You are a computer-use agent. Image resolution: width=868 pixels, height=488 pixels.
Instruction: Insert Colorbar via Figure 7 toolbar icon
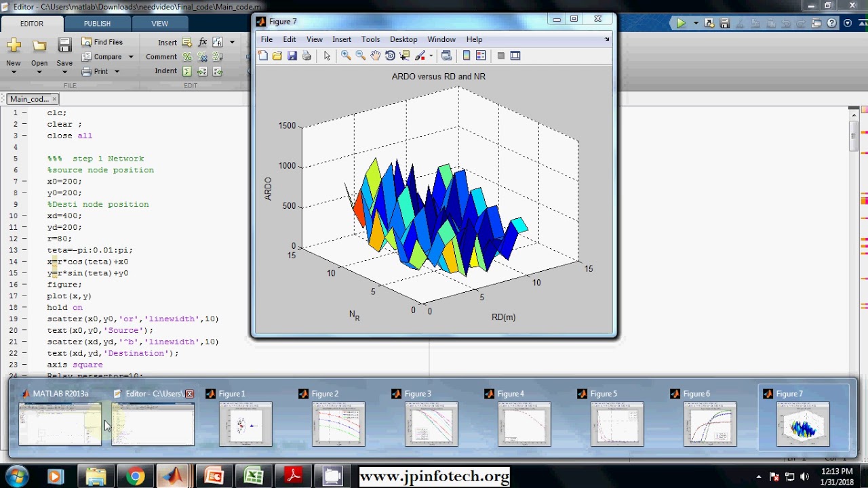467,56
